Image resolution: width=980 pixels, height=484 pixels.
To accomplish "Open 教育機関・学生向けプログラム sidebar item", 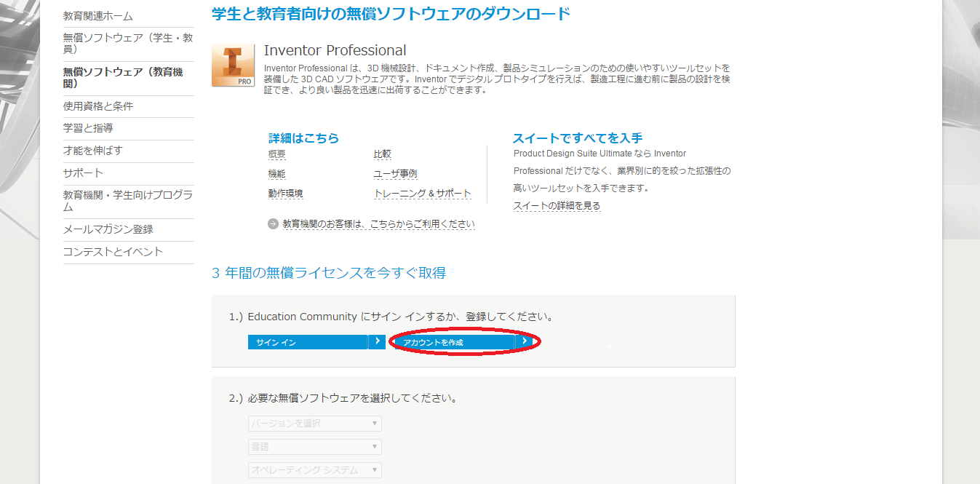I will pyautogui.click(x=128, y=201).
